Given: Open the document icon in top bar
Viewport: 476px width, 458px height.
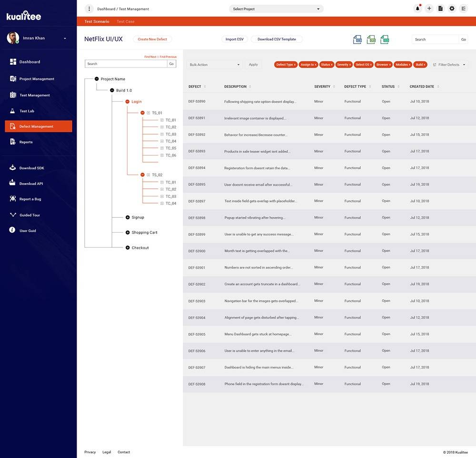Looking at the screenshot, I should (x=440, y=9).
